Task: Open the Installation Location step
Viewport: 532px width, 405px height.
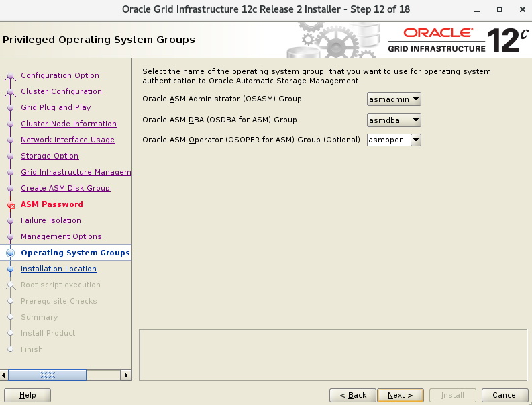Action: click(x=58, y=269)
